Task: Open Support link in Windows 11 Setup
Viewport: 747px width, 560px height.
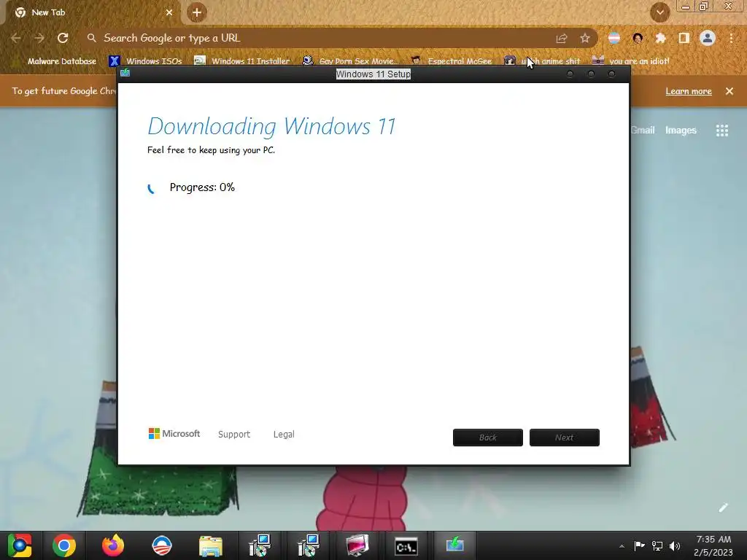Action: pos(234,435)
